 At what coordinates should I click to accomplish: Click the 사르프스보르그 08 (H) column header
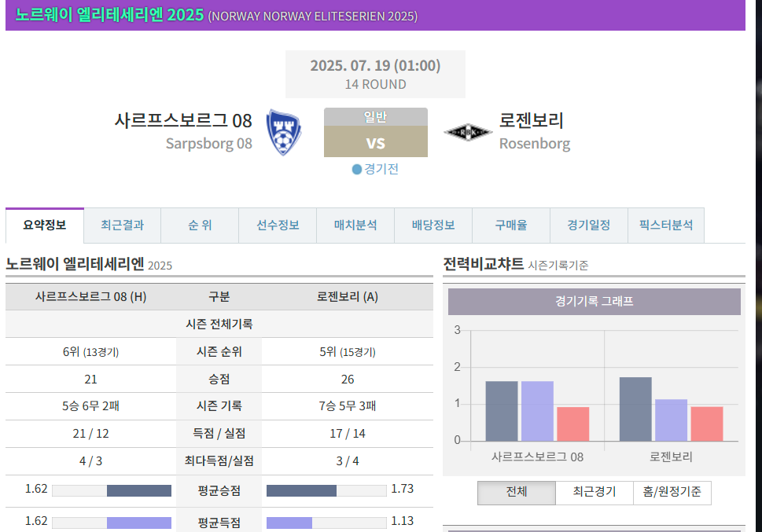click(91, 297)
